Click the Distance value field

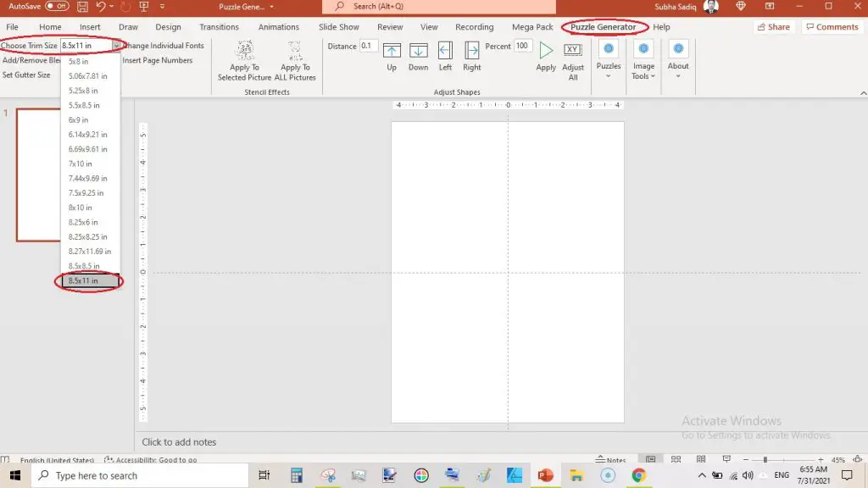point(368,46)
